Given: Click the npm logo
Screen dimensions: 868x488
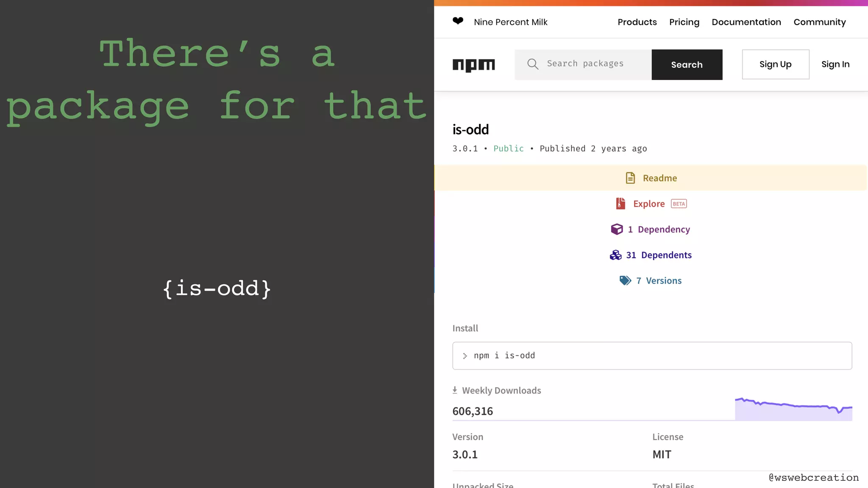Looking at the screenshot, I should click(474, 65).
